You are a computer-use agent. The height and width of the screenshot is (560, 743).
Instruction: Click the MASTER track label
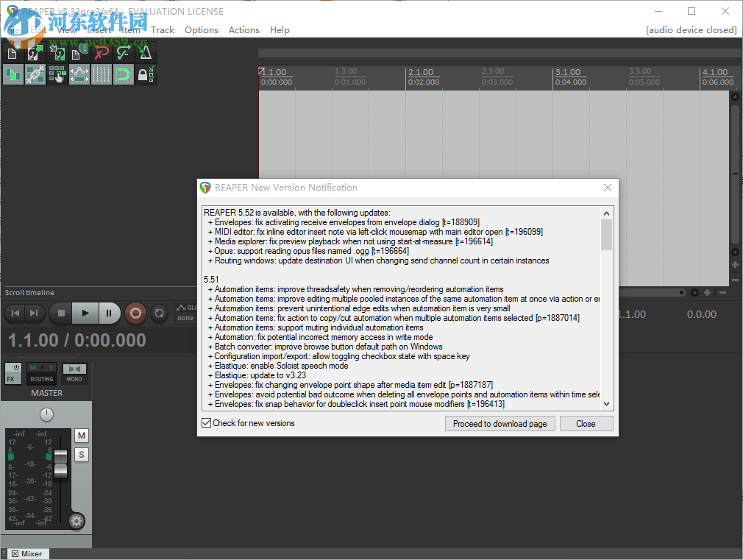tap(46, 393)
